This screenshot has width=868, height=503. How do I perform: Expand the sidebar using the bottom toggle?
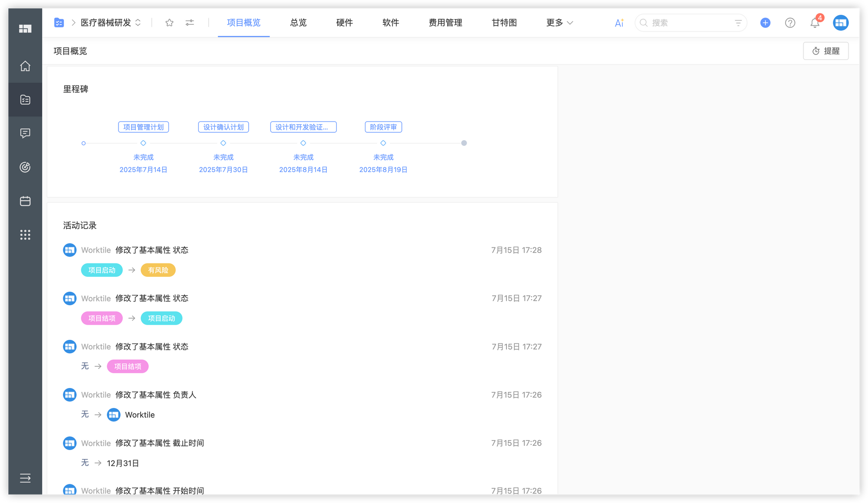tap(25, 478)
